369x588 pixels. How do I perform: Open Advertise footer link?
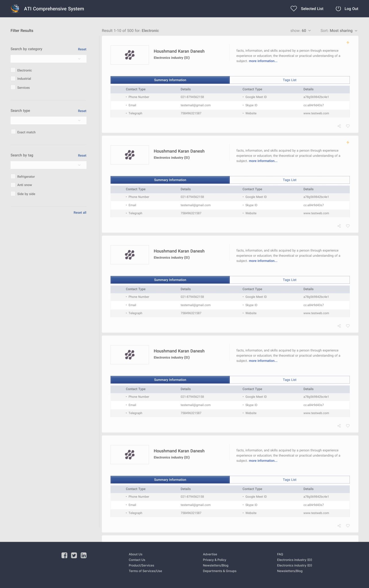(210, 554)
